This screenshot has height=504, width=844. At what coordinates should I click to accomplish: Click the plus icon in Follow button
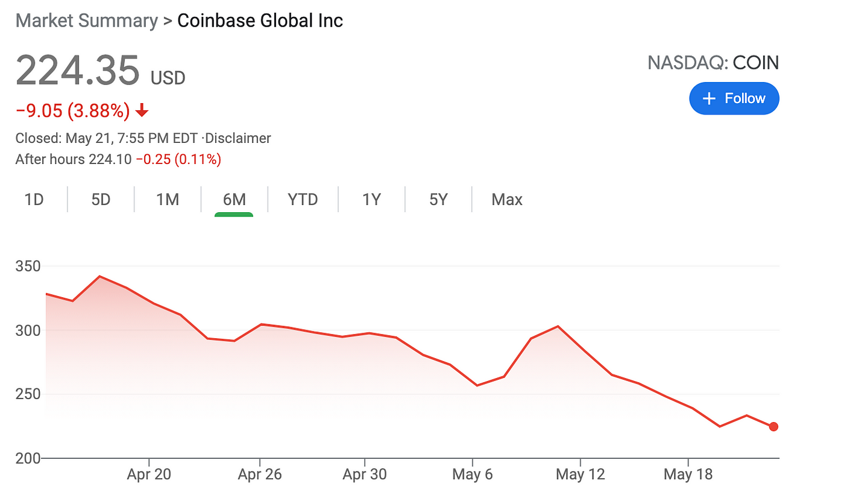(x=710, y=99)
